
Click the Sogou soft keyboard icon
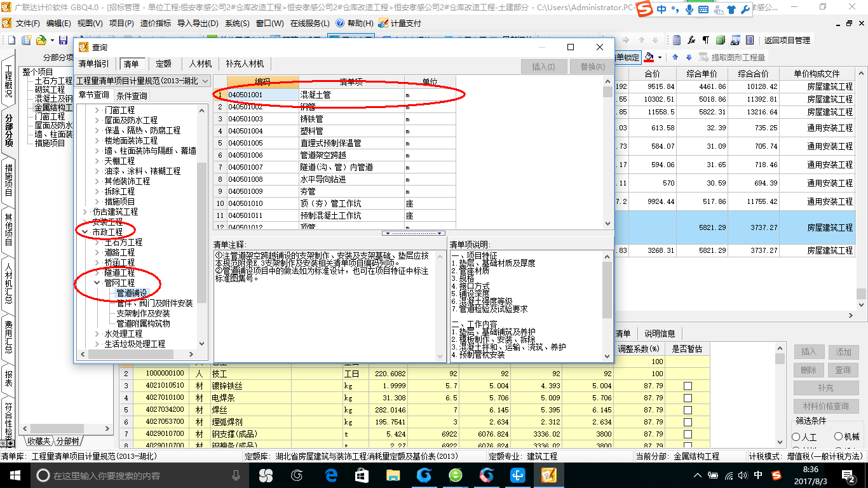703,10
